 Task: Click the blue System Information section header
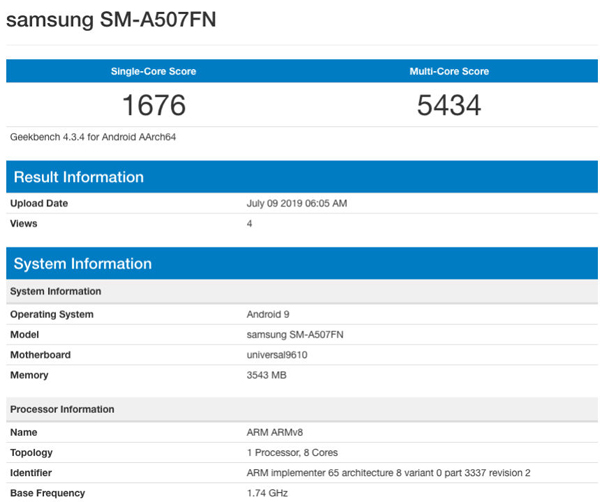(81, 264)
